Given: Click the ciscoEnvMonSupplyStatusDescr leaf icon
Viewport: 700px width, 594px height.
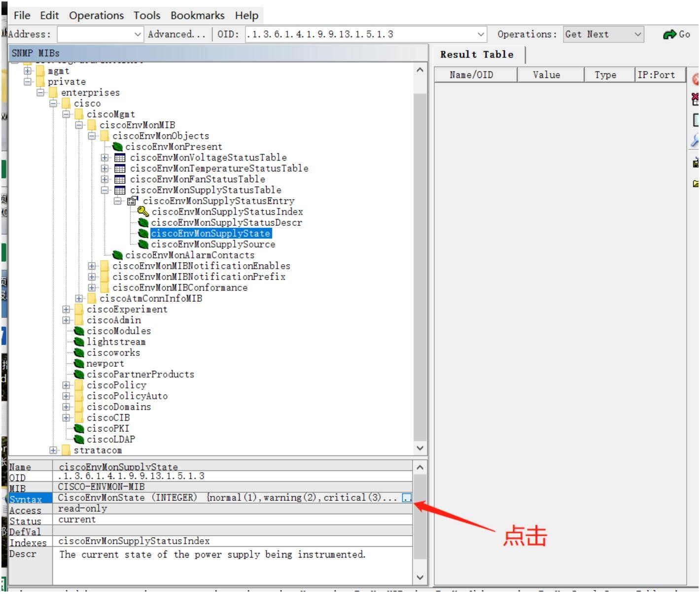Looking at the screenshot, I should [143, 223].
